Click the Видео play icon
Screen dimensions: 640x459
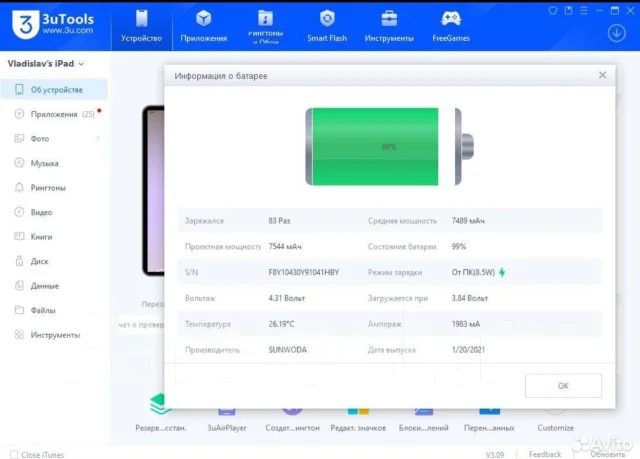(19, 212)
